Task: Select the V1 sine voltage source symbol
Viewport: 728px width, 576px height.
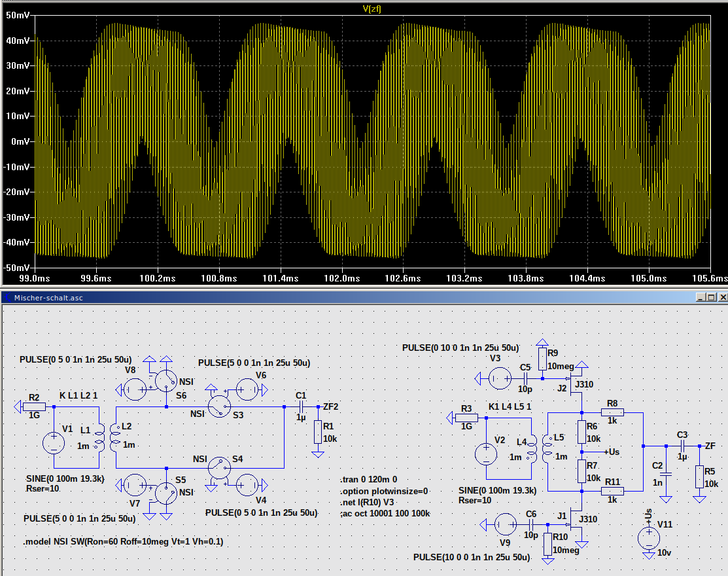Action: click(x=53, y=443)
